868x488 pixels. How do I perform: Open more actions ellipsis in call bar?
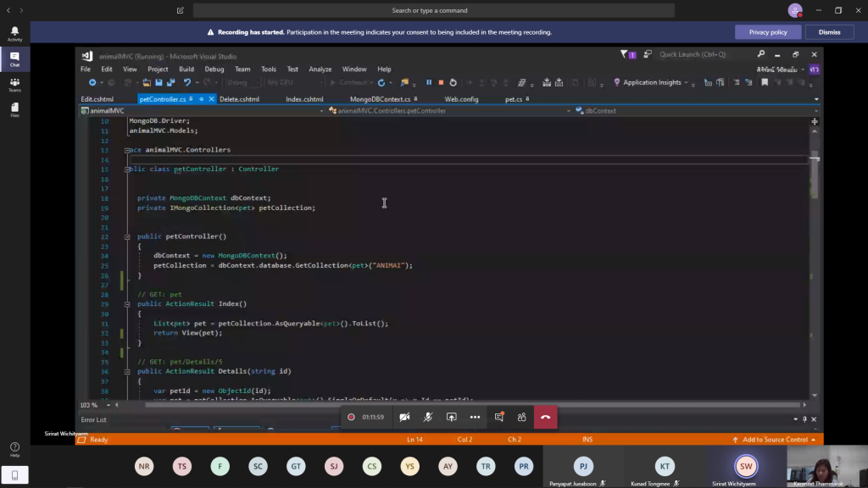click(x=475, y=417)
